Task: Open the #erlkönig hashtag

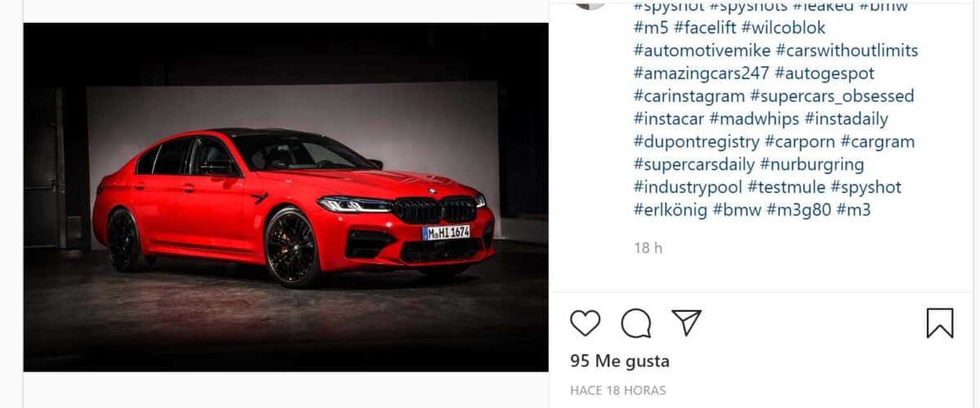Action: click(670, 211)
